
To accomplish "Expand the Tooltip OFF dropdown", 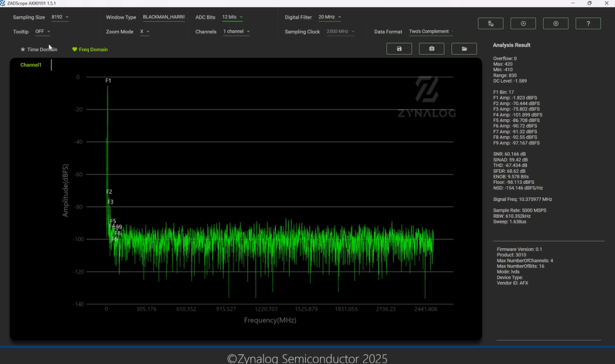I will (43, 32).
